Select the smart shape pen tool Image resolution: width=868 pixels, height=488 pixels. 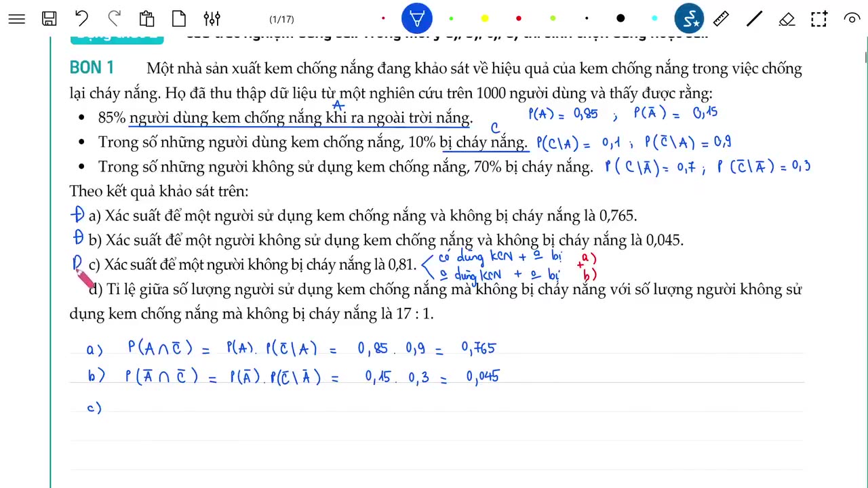[689, 19]
